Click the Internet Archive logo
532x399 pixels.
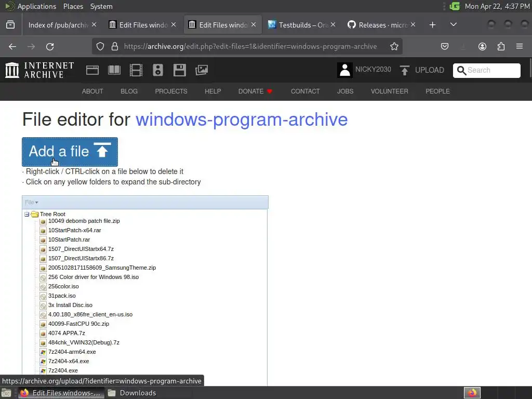[x=39, y=70]
